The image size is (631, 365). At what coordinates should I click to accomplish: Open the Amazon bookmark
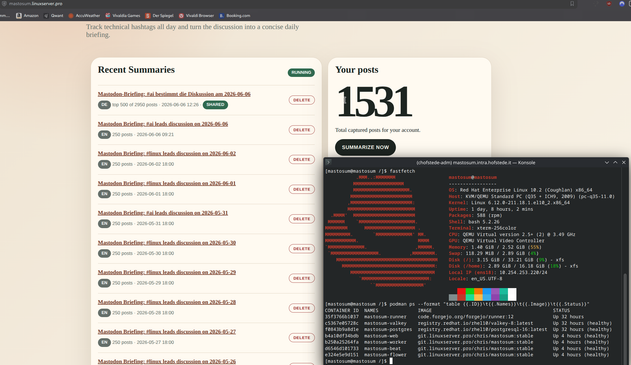(27, 16)
